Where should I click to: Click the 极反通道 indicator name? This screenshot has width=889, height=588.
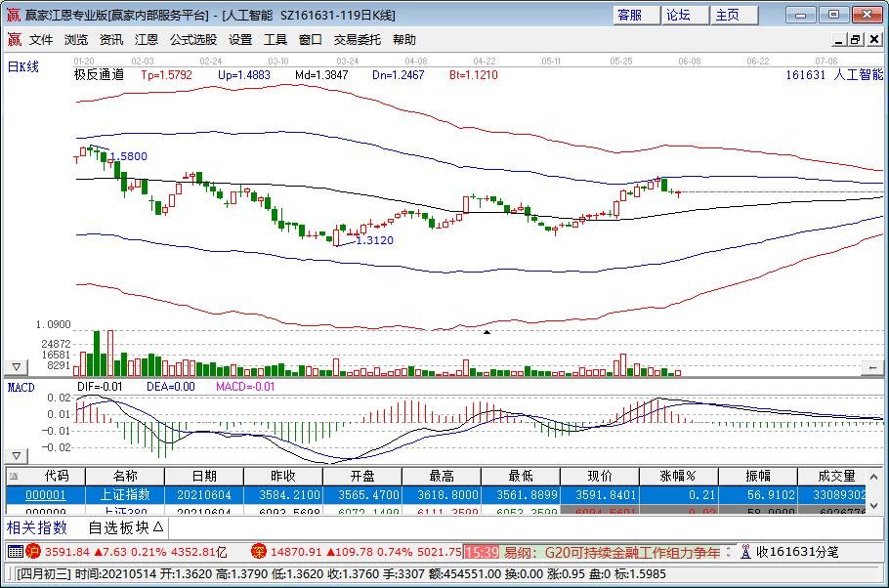pos(100,74)
